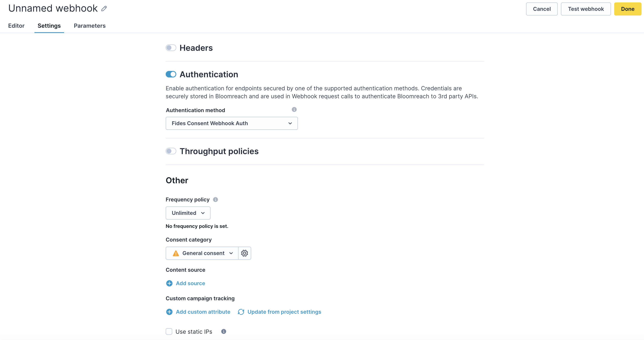The height and width of the screenshot is (340, 644).
Task: Switch to the Editor tab
Action: pyautogui.click(x=16, y=26)
